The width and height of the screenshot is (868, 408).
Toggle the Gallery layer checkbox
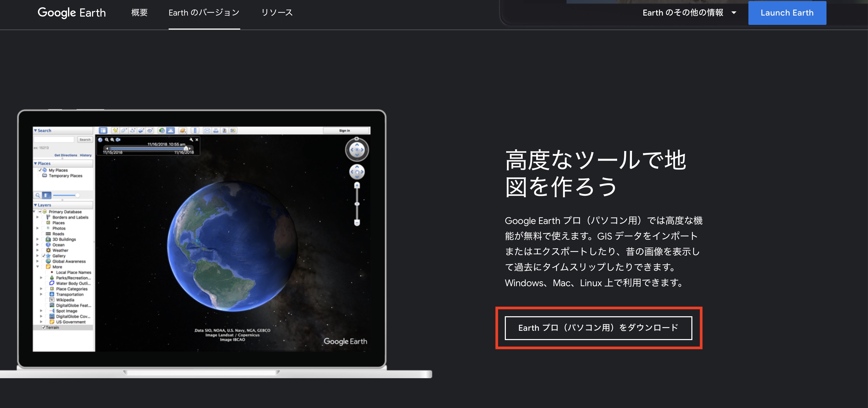point(44,256)
